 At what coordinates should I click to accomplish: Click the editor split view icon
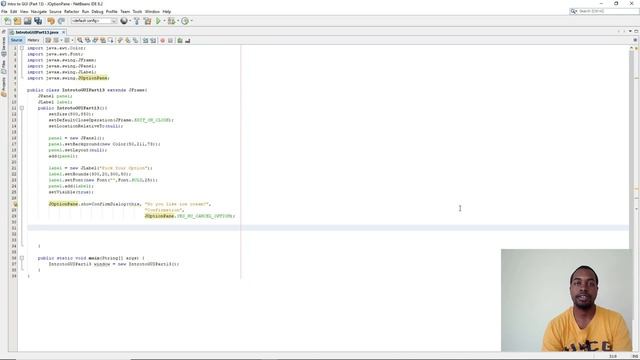coord(635,40)
